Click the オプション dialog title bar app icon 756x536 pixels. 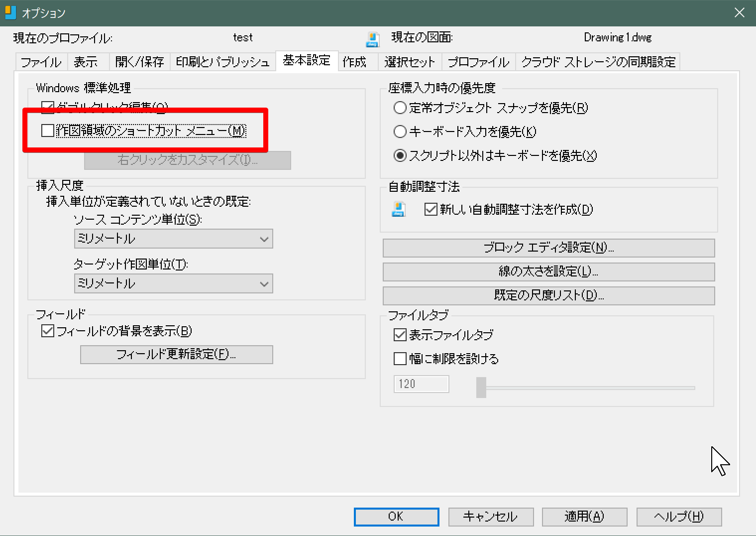[x=10, y=12]
